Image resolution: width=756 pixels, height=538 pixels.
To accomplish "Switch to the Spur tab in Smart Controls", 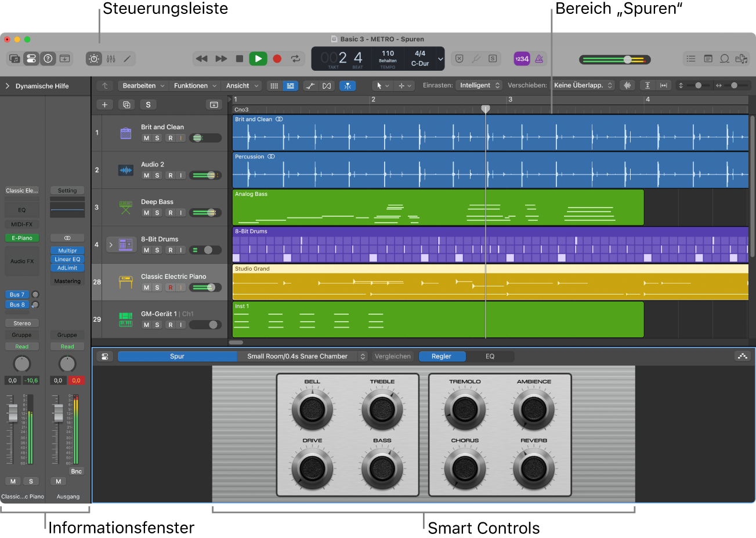I will [x=177, y=357].
